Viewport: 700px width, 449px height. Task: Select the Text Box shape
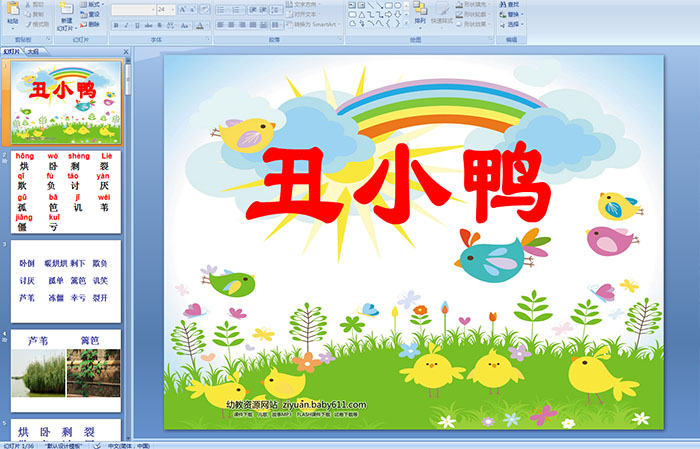tap(352, 5)
